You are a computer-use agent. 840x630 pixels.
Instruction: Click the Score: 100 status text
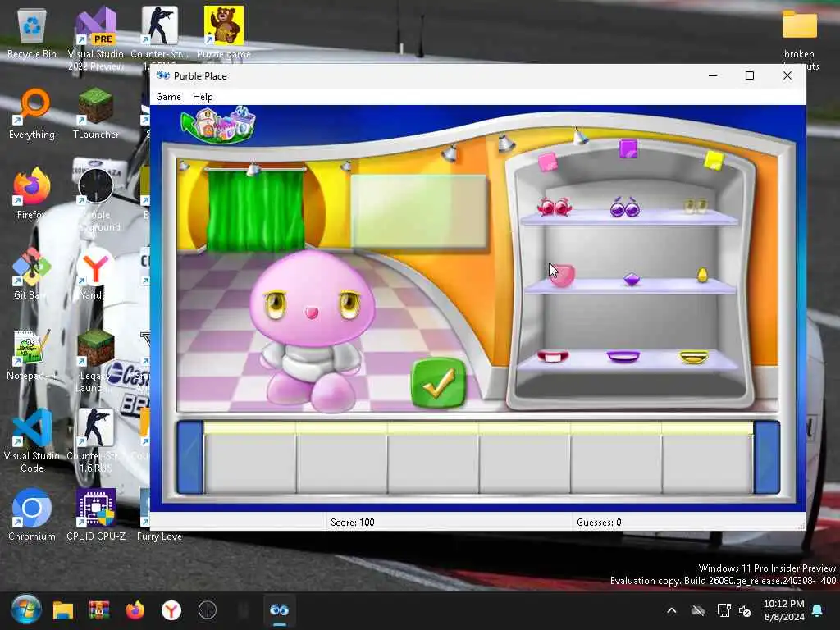point(353,523)
